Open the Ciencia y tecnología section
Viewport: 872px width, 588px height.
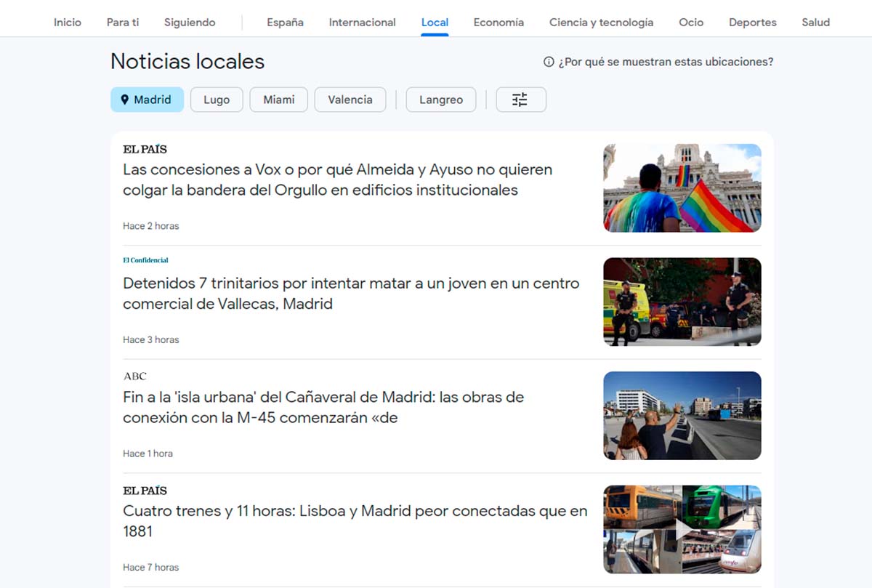(601, 23)
